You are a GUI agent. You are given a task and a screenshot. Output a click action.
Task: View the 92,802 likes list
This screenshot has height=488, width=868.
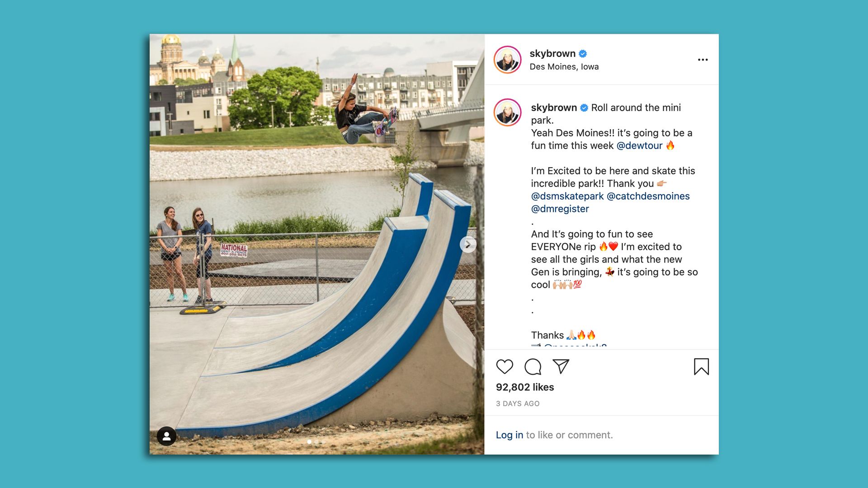(x=525, y=387)
